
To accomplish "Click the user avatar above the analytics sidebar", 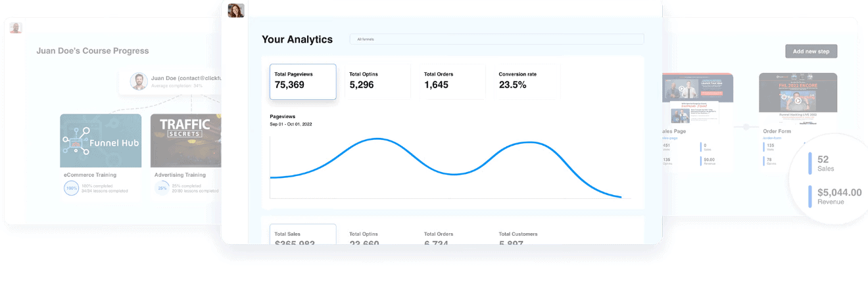I will (x=236, y=11).
